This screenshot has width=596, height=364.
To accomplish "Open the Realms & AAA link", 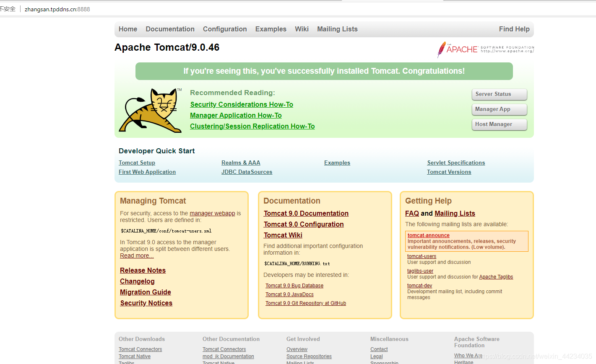I will pos(241,163).
